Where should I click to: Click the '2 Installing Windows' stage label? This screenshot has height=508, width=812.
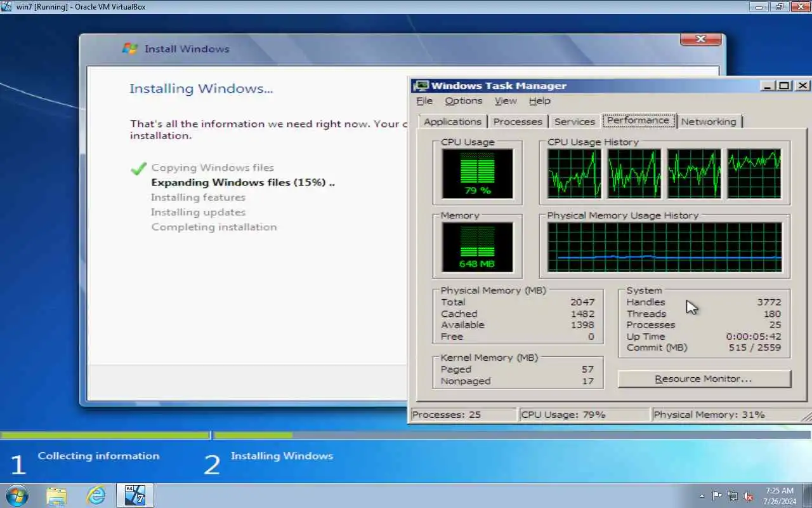268,464
